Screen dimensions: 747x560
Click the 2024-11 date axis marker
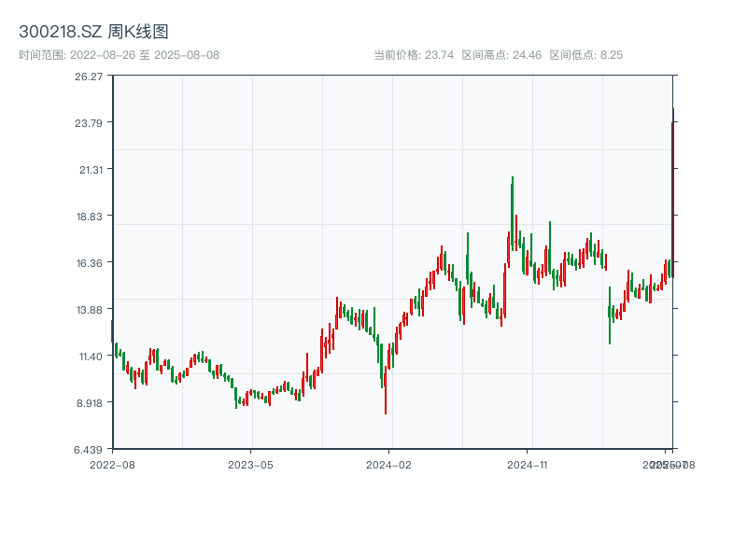[528, 464]
